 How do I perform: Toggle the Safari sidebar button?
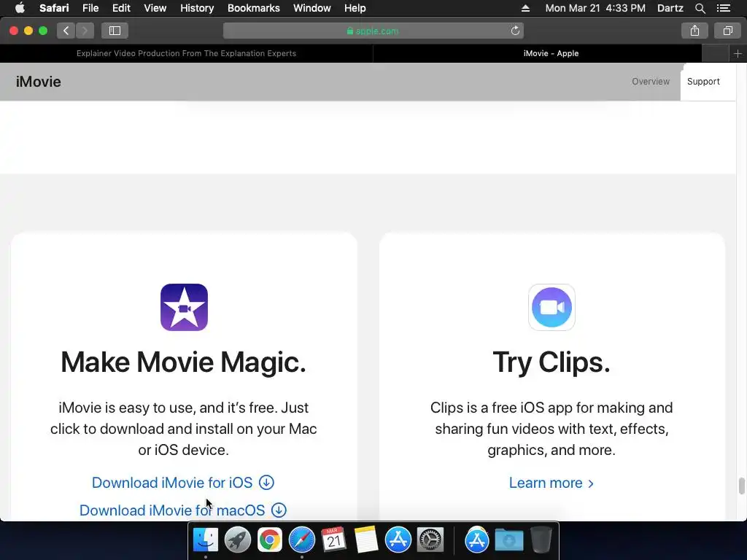(x=115, y=31)
